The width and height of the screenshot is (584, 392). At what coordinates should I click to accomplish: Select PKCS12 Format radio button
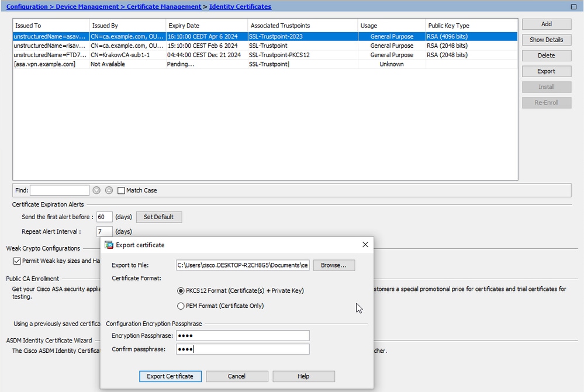181,291
